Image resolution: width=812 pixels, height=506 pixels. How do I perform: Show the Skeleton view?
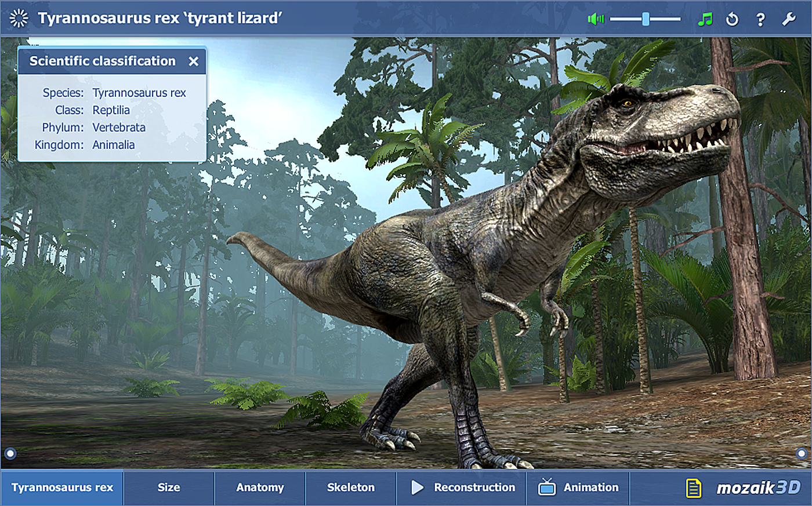(351, 487)
